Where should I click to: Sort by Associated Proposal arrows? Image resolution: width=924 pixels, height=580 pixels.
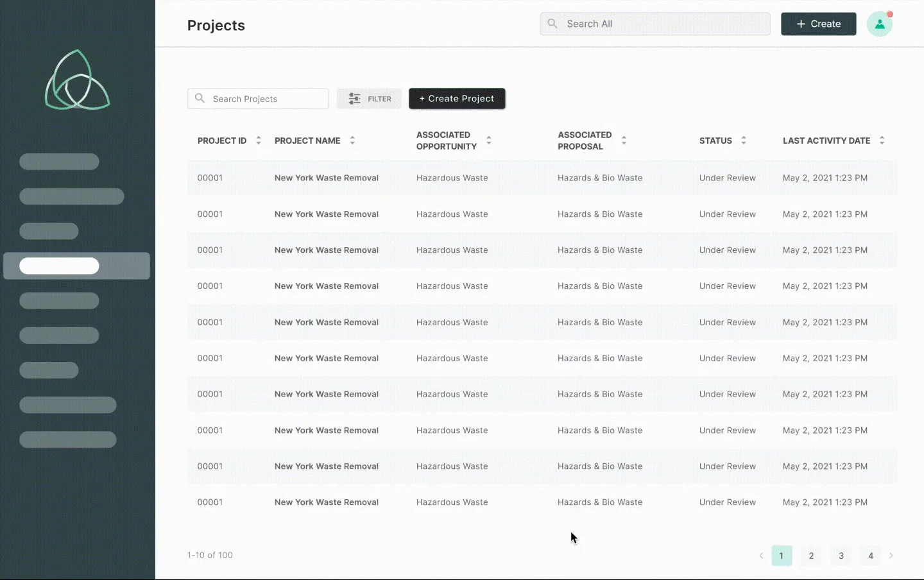click(624, 140)
